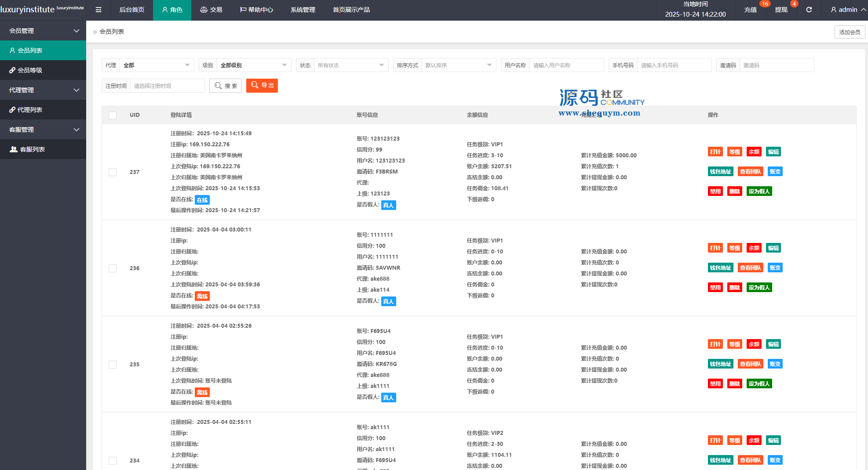Click the Add Member button
Screen dimensions: 868x470
(x=850, y=32)
